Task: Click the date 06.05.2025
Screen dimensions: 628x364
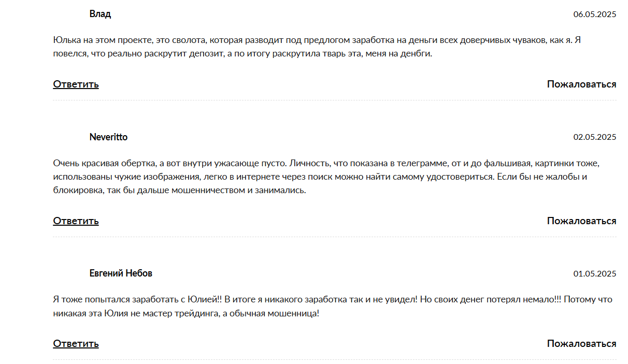Action: 594,14
